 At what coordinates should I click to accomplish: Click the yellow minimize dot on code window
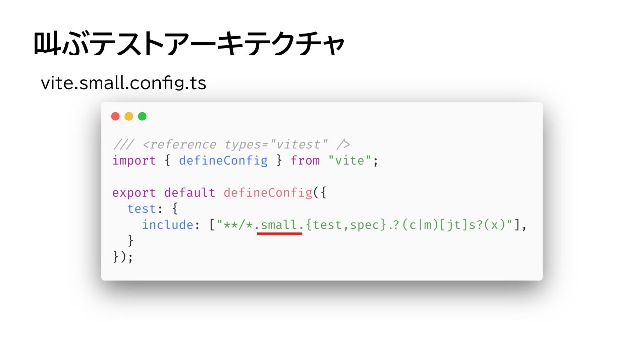(x=129, y=116)
